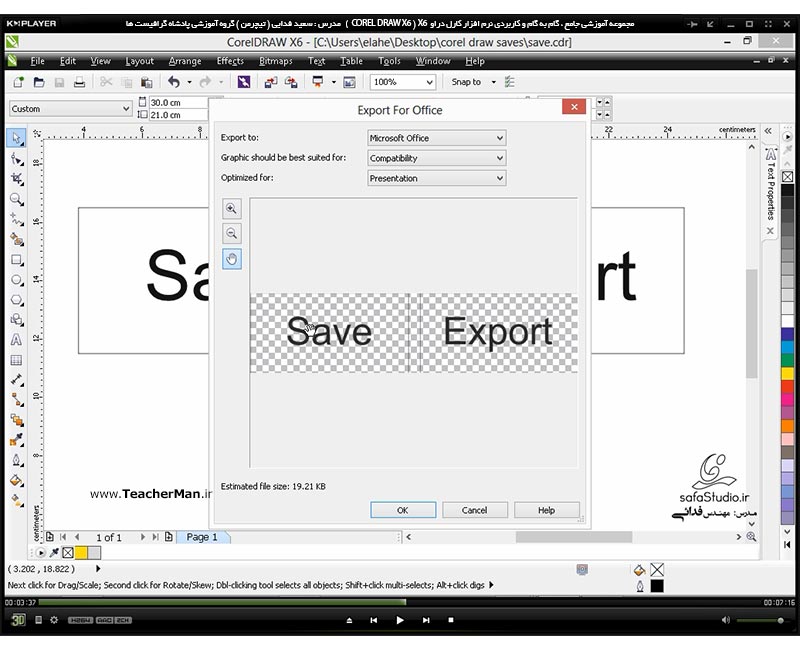Select the Rectangle tool in toolbox
The image size is (800, 650).
(16, 260)
